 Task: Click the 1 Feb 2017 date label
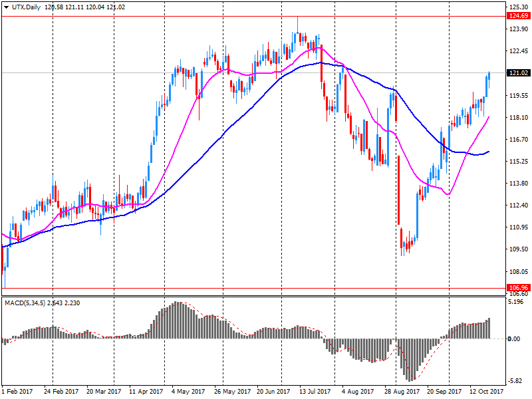tap(17, 392)
